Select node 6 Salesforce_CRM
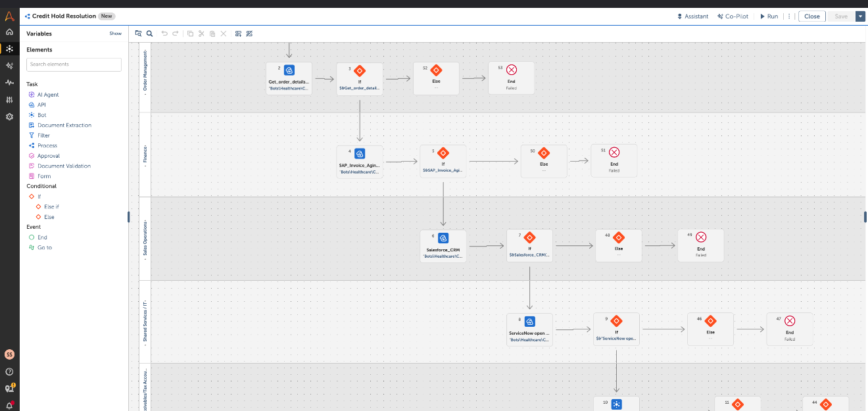This screenshot has height=411, width=868. point(443,246)
